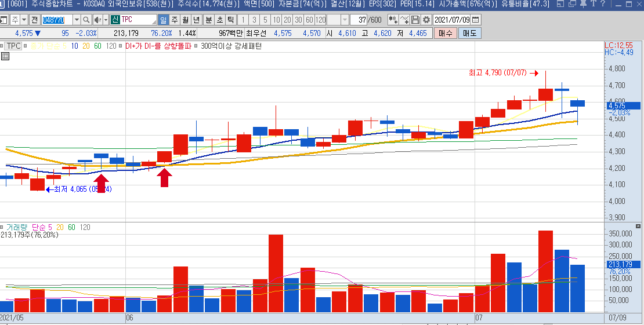Click the 전 button next to code field

pos(34,20)
